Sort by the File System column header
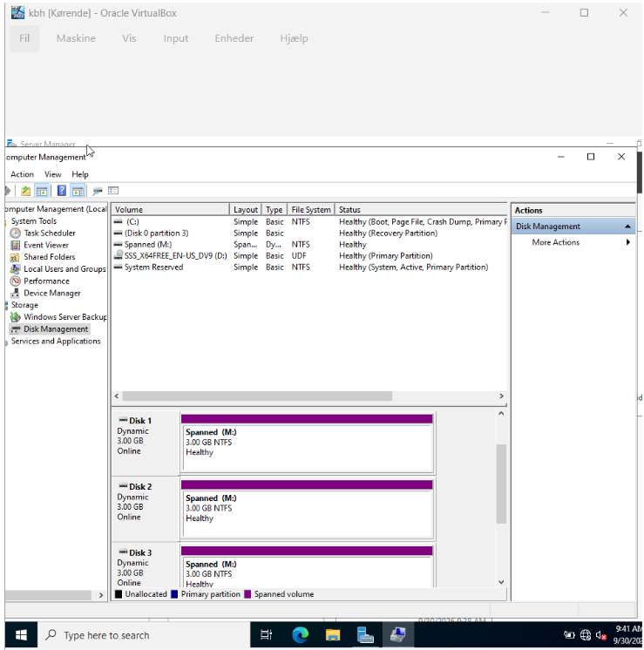The height and width of the screenshot is (650, 644). click(310, 210)
